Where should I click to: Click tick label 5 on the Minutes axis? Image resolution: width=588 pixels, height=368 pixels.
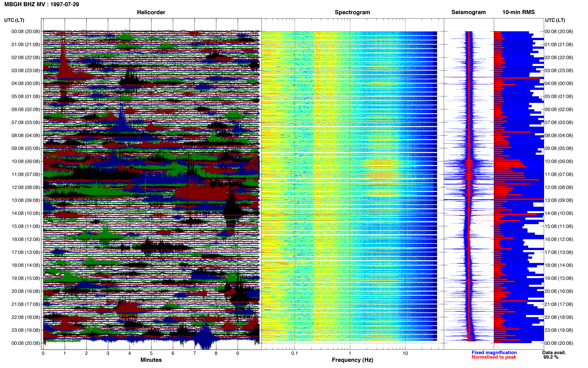151,353
